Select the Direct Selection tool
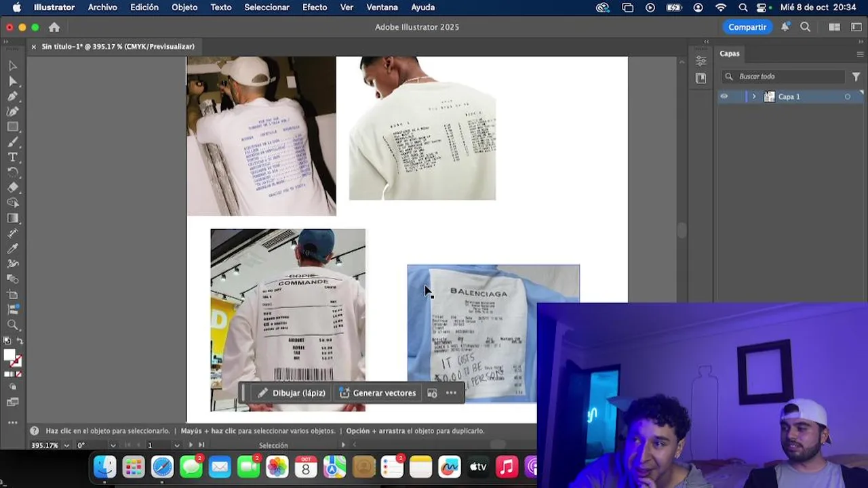Screen dimensions: 868x488 click(x=12, y=81)
